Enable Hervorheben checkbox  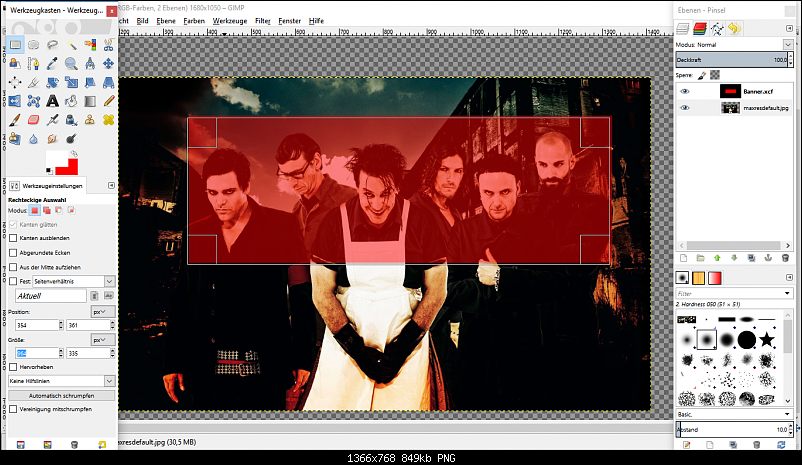pyautogui.click(x=13, y=367)
